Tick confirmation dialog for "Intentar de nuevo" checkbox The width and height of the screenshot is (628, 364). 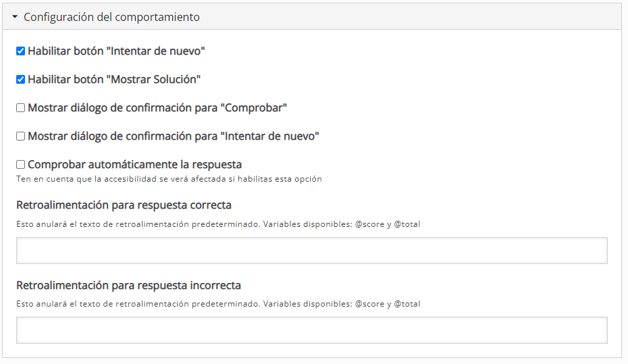(x=21, y=136)
